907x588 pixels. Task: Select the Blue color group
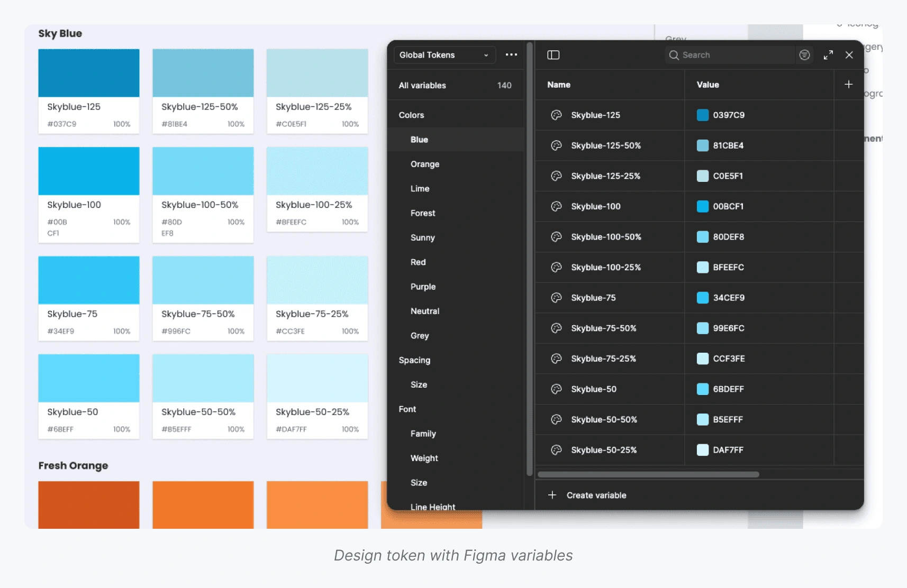455,140
